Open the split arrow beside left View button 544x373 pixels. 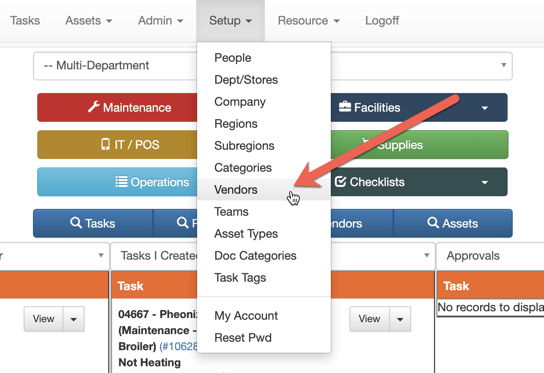coord(74,319)
